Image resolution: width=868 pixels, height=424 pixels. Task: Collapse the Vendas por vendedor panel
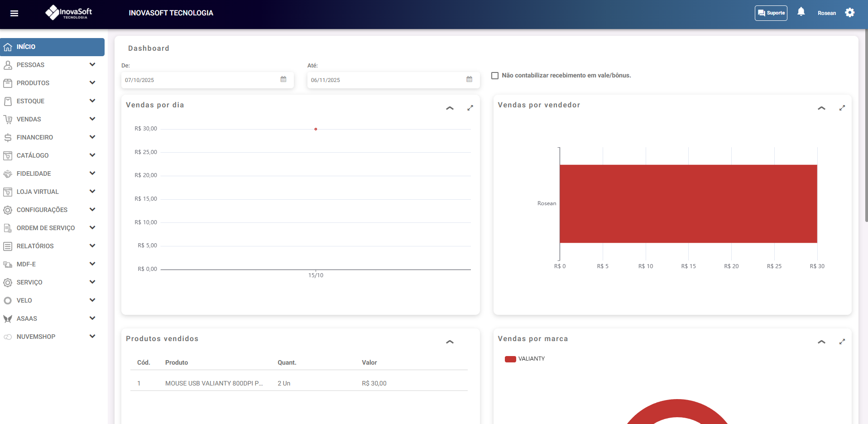coord(821,108)
